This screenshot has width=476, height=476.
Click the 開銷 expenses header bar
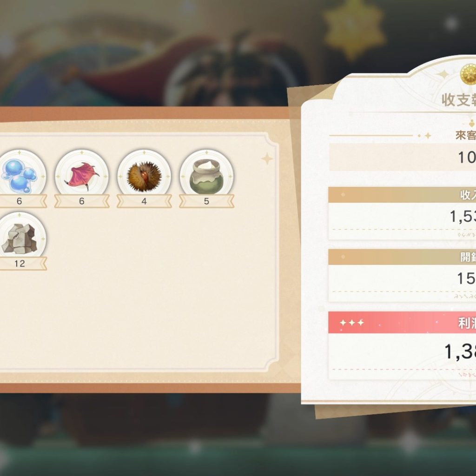point(402,257)
